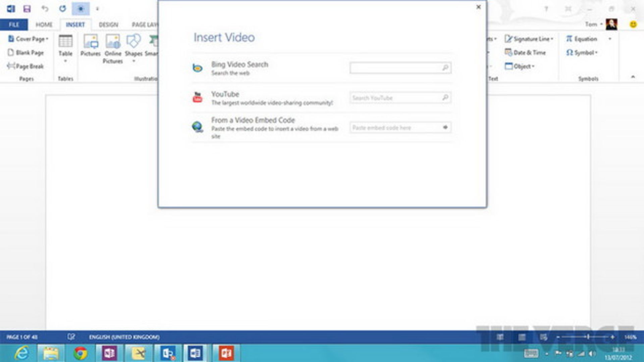Insert a Table from the ribbon
Viewport: 644px width, 362px height.
click(65, 47)
